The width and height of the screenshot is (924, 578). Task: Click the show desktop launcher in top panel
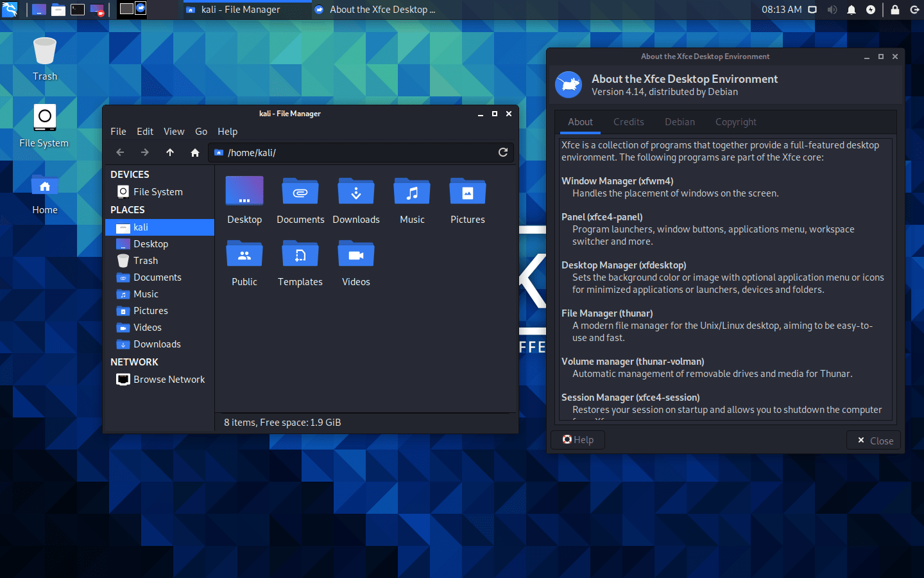point(39,10)
